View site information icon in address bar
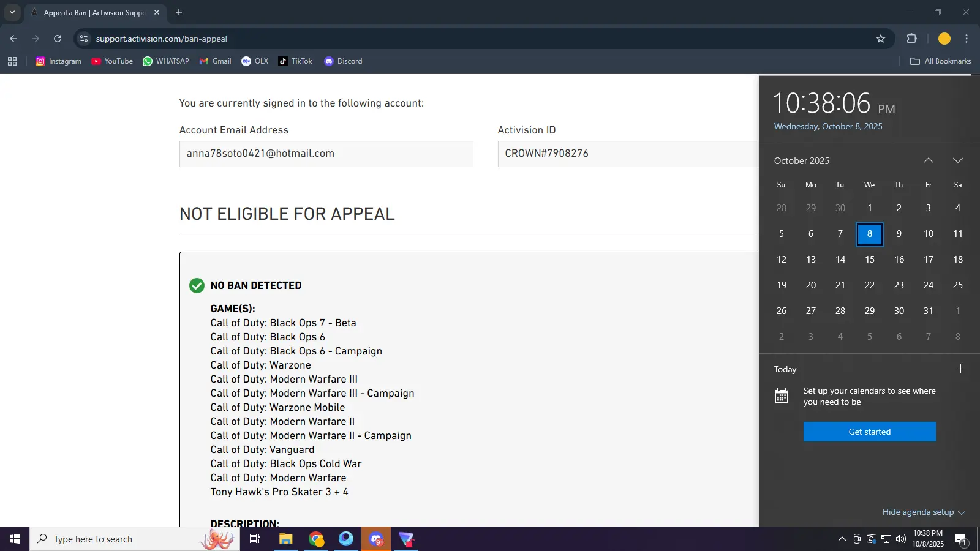This screenshot has height=551, width=980. pyautogui.click(x=84, y=39)
